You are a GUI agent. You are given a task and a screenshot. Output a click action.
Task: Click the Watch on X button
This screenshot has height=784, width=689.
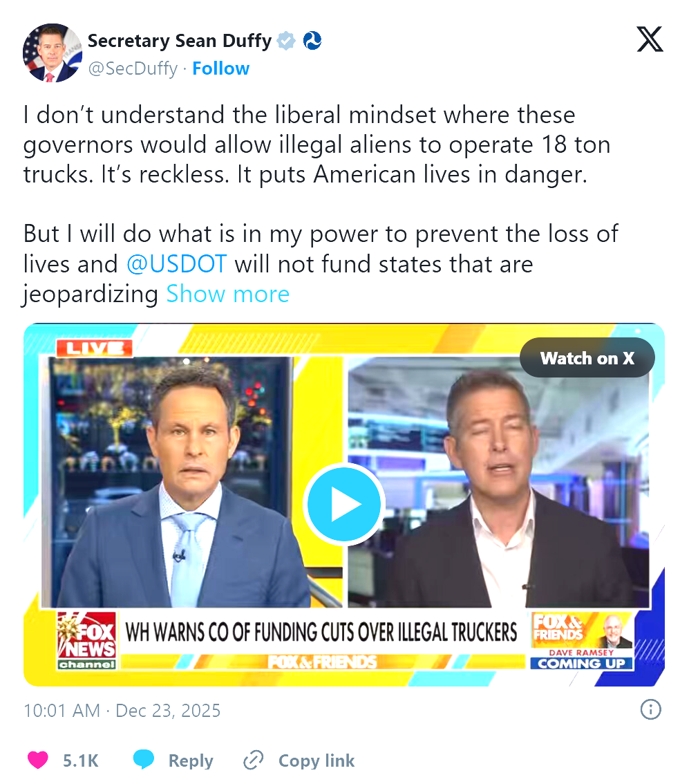(587, 358)
